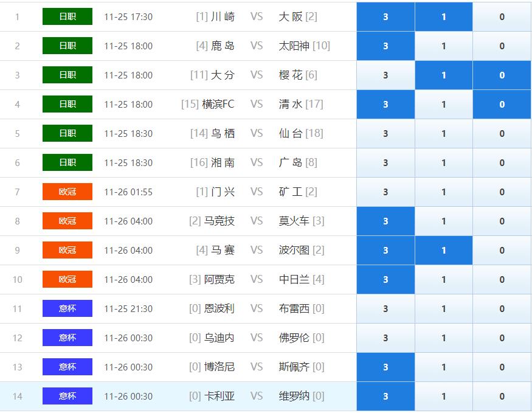Choose 1 in the 横滨FC vs 清水 row
Image resolution: width=532 pixels, height=413 pixels.
(444, 105)
